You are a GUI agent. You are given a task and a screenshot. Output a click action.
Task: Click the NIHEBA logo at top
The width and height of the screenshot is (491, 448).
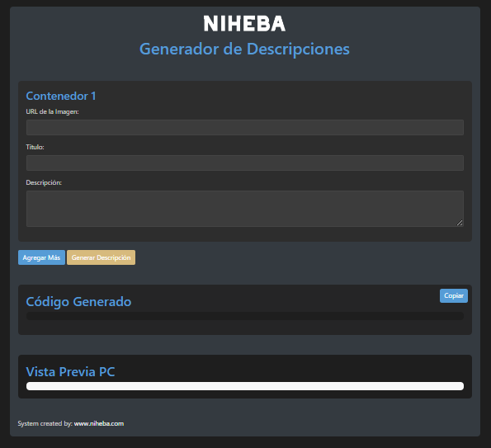pos(244,23)
